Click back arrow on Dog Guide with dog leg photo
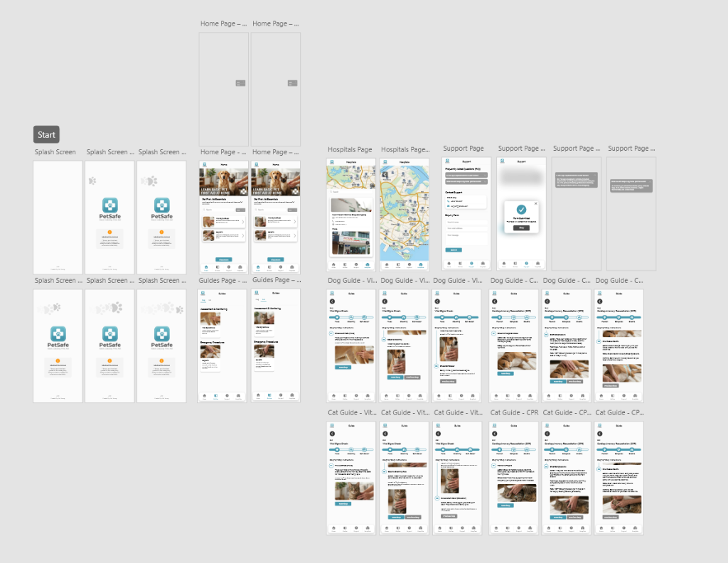728x563 pixels. (x=333, y=301)
